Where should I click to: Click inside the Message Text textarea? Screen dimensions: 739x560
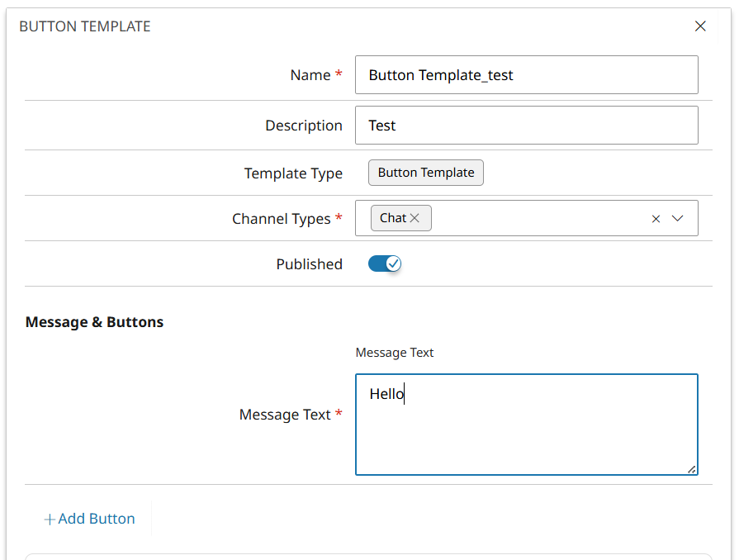pyautogui.click(x=527, y=425)
